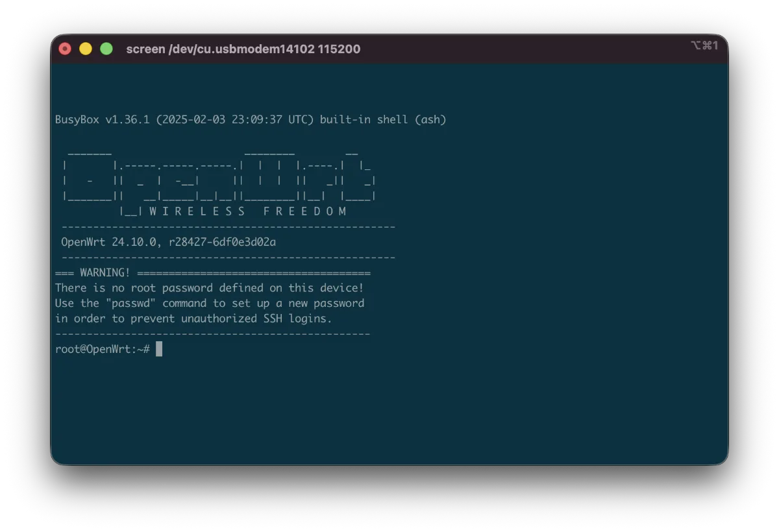Click the block cursor at the shell prompt
Image resolution: width=779 pixels, height=532 pixels.
click(x=159, y=349)
